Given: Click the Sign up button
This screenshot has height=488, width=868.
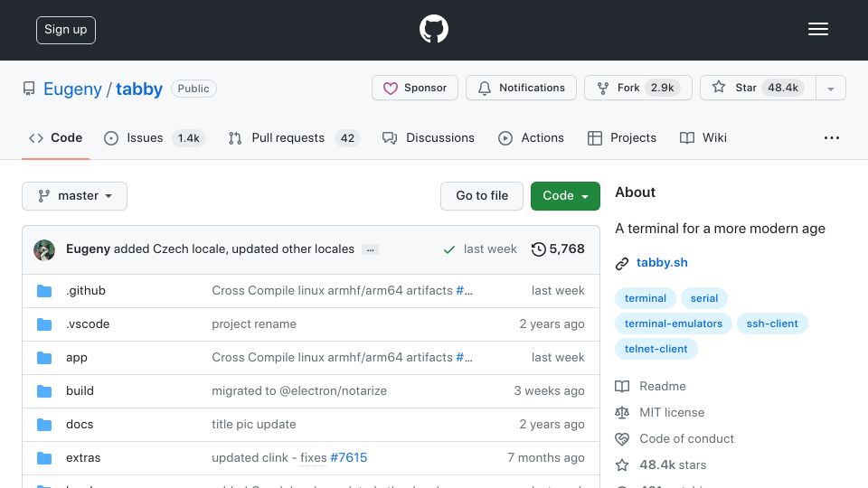Looking at the screenshot, I should pos(66,30).
